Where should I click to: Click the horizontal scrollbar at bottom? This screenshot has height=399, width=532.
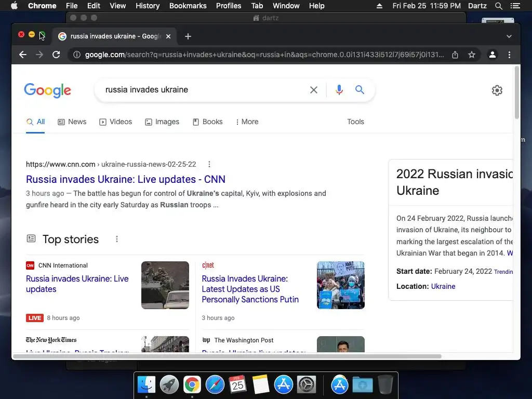(x=227, y=356)
